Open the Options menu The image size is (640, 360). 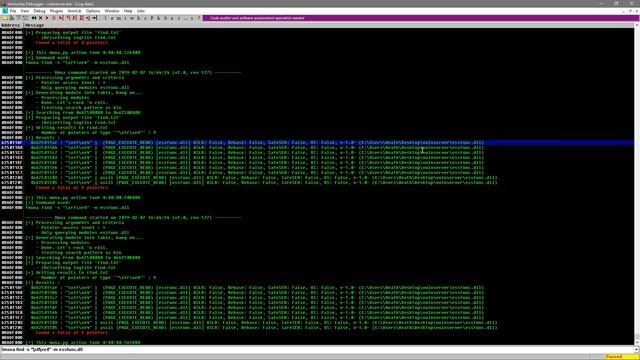93,11
